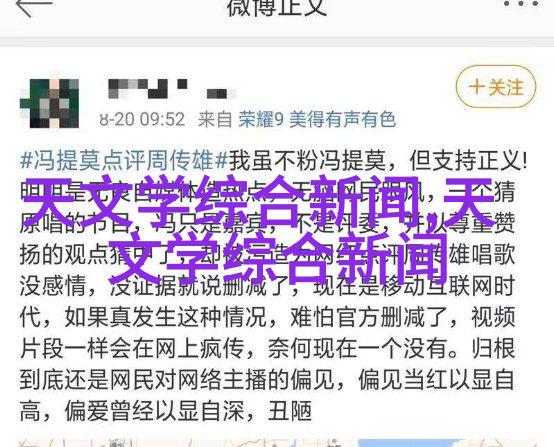Tap the post line starting with 片段一样会在网上疯传

(267, 348)
